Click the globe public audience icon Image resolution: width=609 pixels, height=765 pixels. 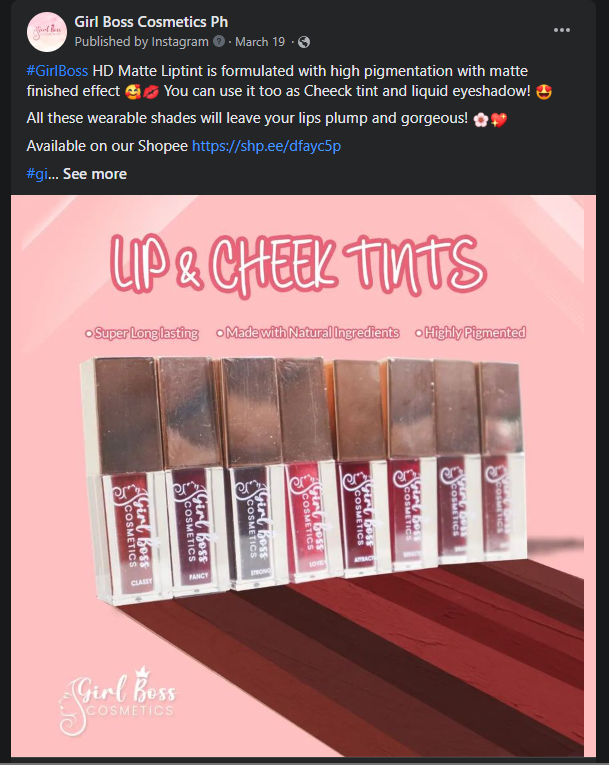tap(304, 42)
